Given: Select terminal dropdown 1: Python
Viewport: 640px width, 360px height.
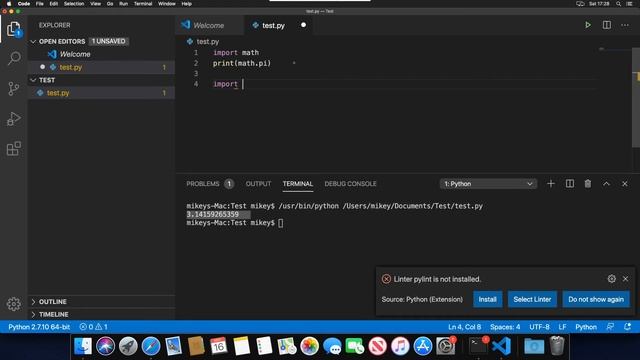Looking at the screenshot, I should click(x=488, y=184).
